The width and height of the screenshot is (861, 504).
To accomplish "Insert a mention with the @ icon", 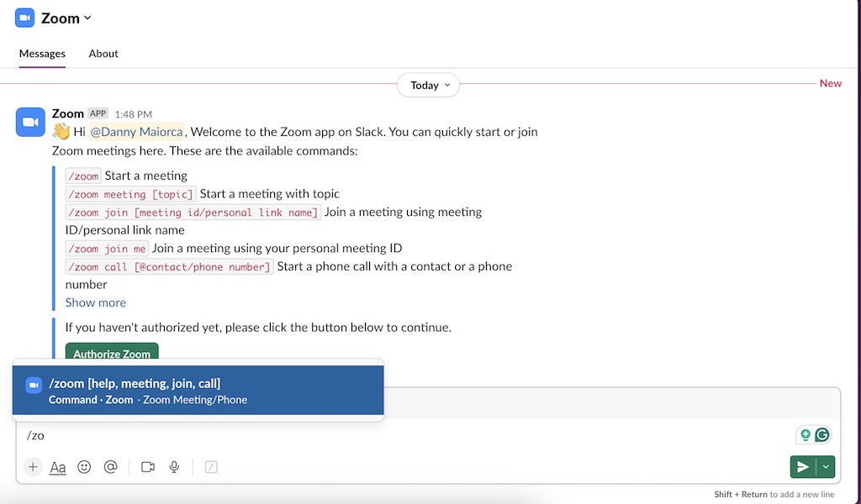I will pyautogui.click(x=111, y=466).
